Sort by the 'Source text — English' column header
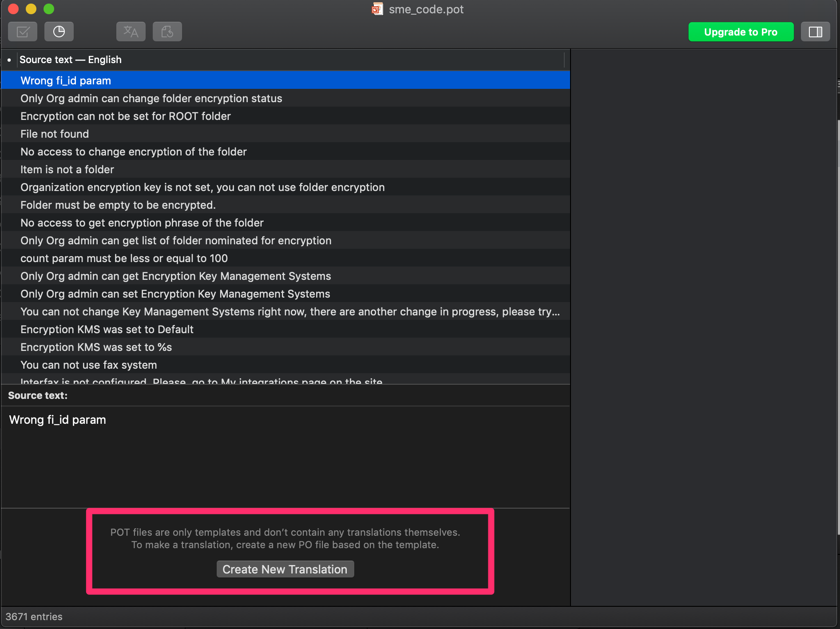 [71, 60]
